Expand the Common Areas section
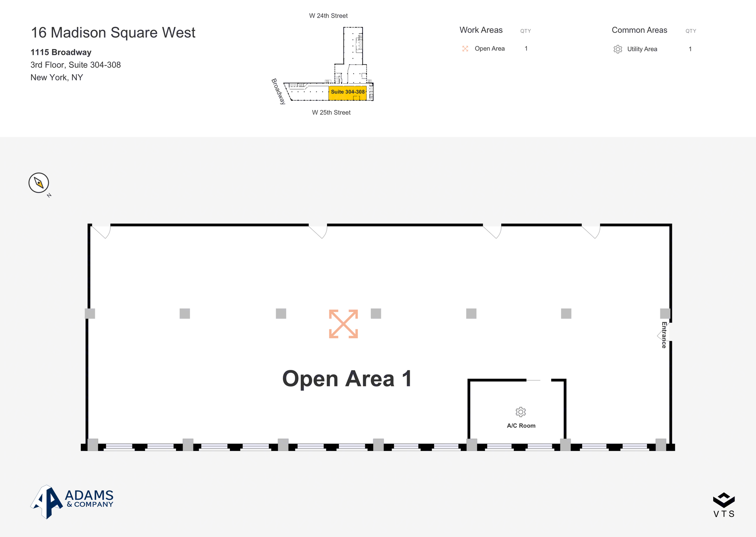The width and height of the screenshot is (756, 537). pyautogui.click(x=640, y=31)
